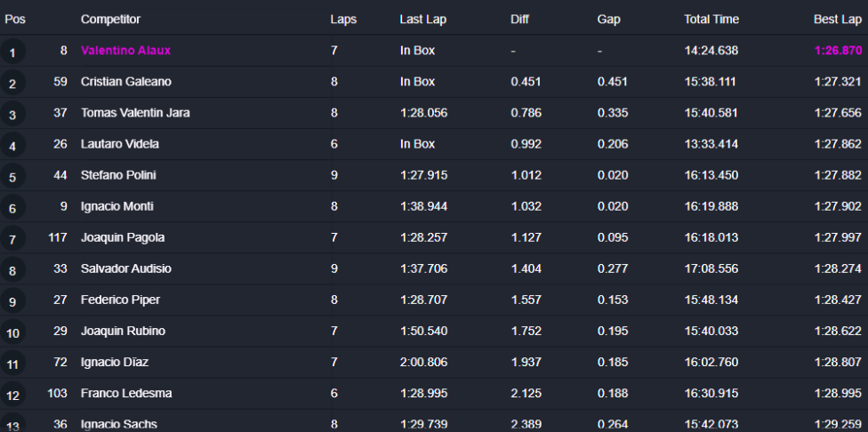Click the Competitor column header

tap(110, 20)
